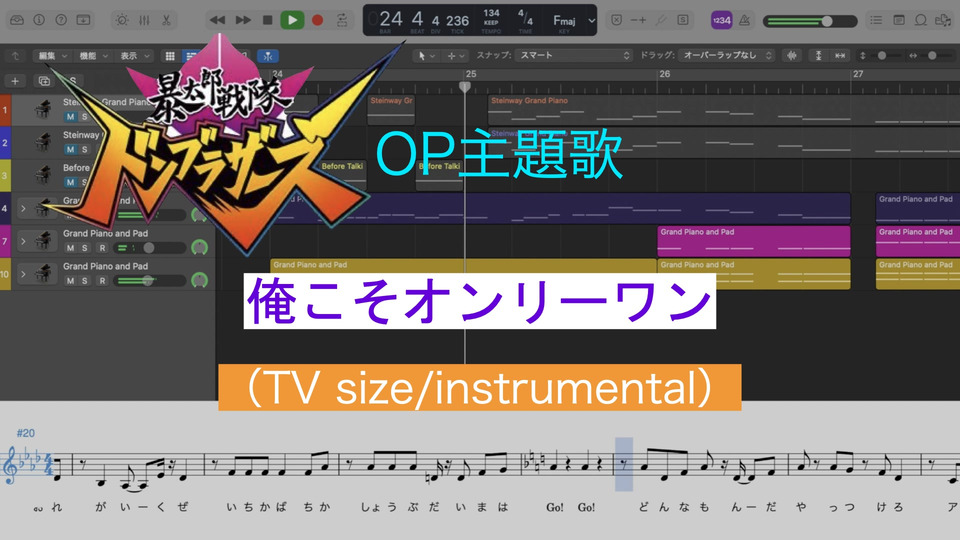Expand the track 4 stack chevron
Screen dimensions: 960x540
point(23,209)
